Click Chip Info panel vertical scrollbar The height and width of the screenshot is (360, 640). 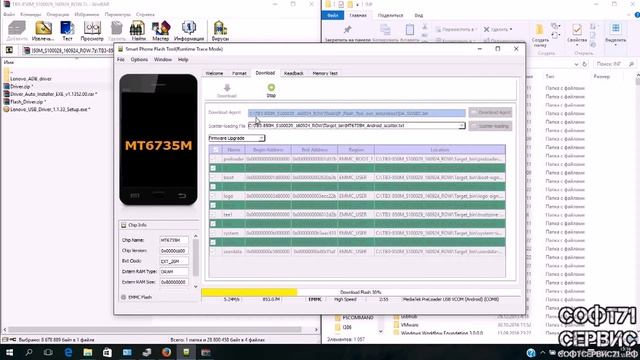click(x=196, y=261)
